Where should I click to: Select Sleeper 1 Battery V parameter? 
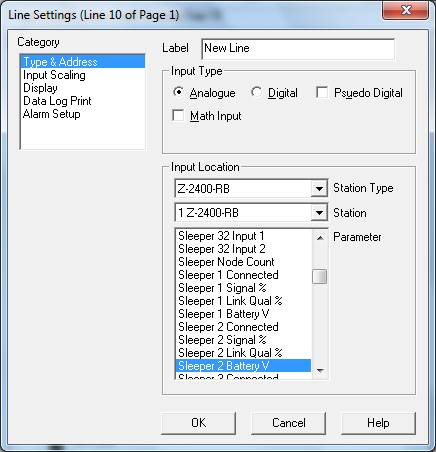[x=243, y=314]
